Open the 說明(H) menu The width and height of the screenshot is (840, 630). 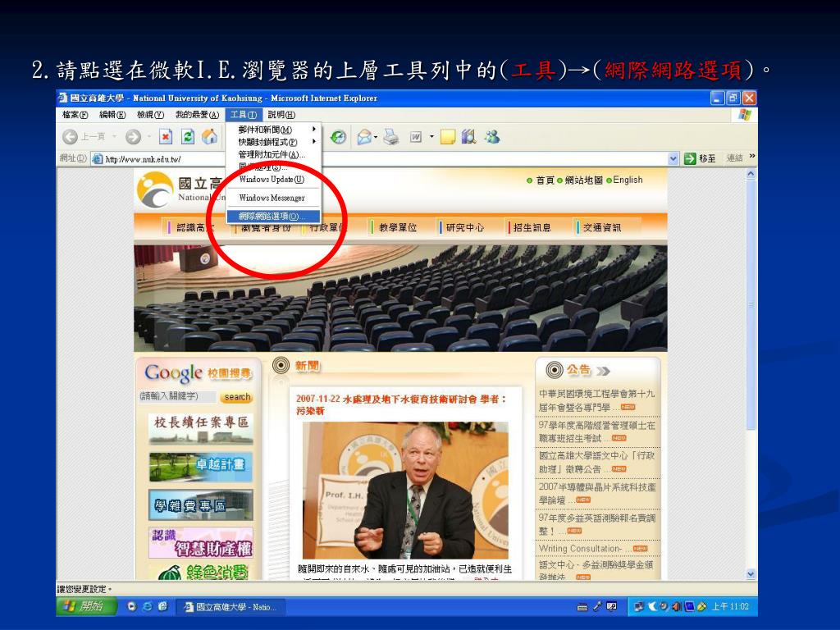pyautogui.click(x=281, y=115)
